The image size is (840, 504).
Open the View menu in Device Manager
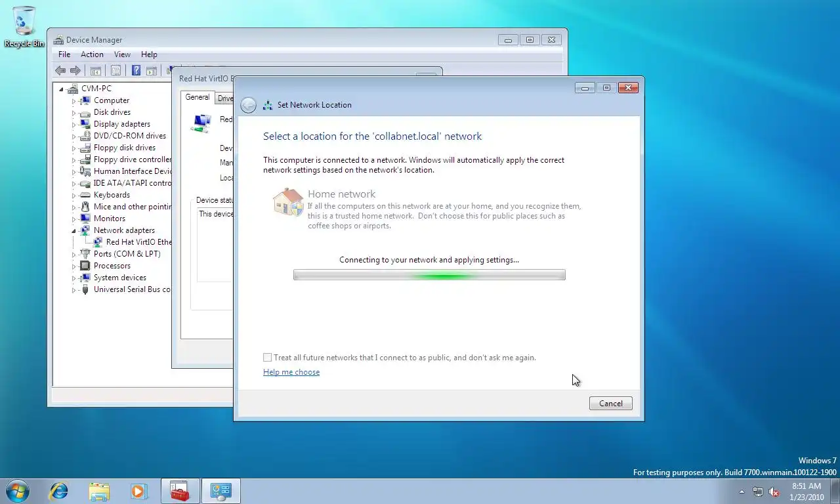pos(122,54)
